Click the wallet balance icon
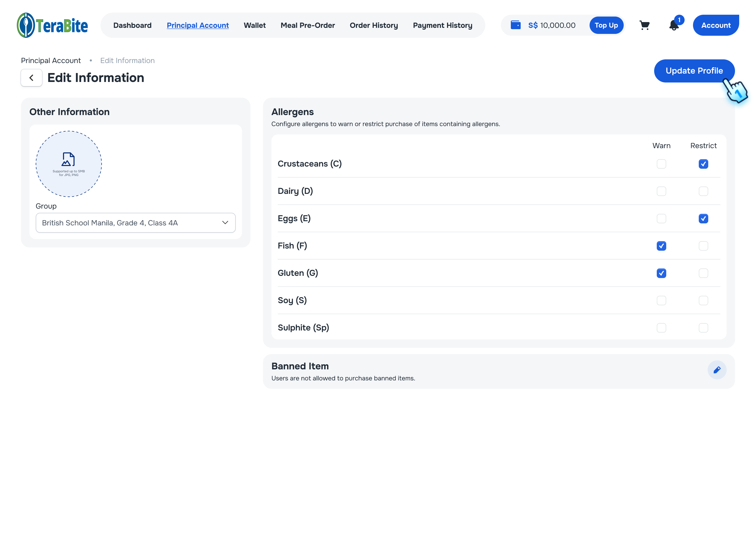 [x=515, y=25]
